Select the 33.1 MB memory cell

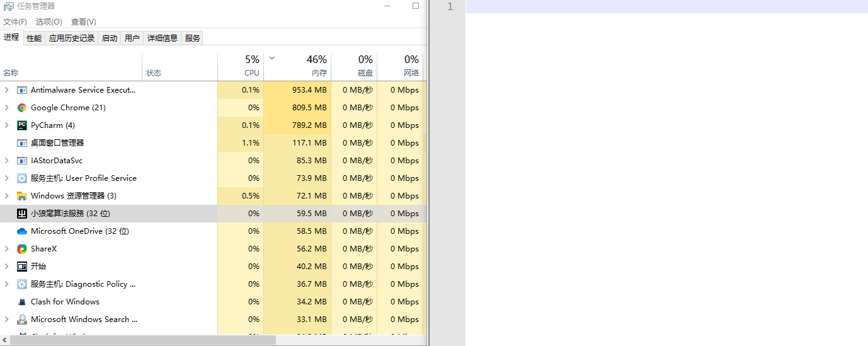tap(297, 320)
